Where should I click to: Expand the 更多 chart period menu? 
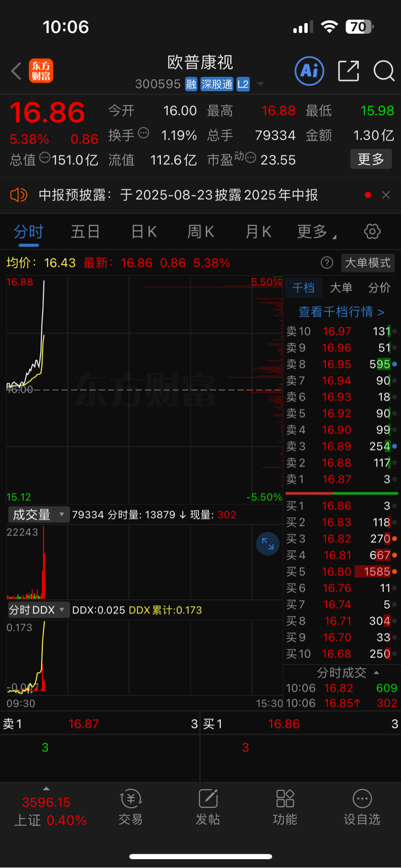click(316, 232)
